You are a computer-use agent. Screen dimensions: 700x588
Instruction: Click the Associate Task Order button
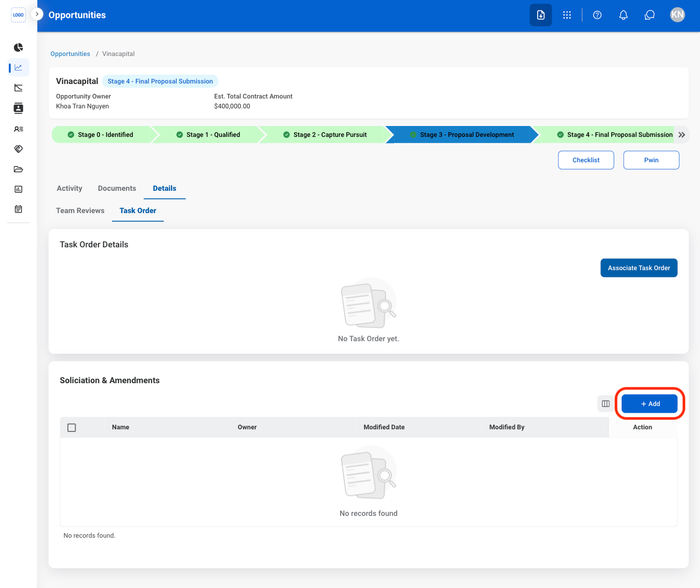coord(639,268)
